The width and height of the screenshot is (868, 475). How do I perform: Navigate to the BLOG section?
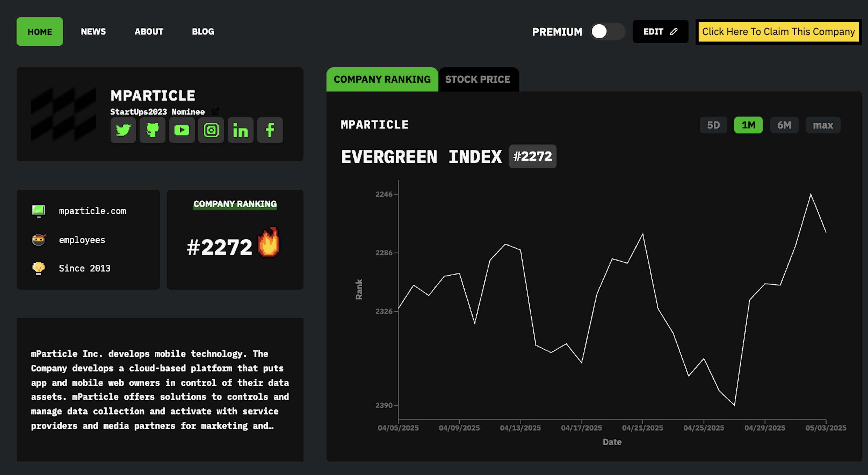(203, 31)
